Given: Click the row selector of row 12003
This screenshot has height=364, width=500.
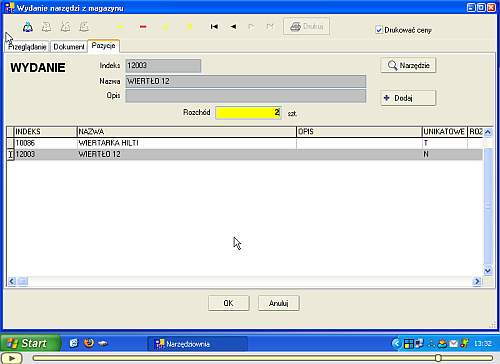Looking at the screenshot, I should click(10, 154).
